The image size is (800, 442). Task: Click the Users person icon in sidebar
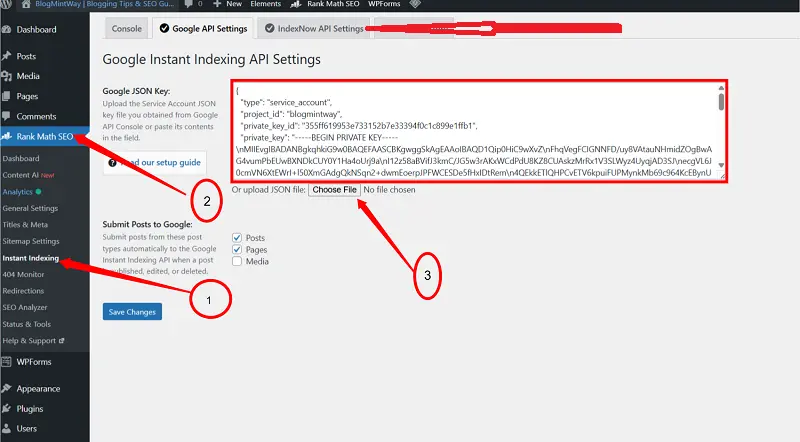pos(8,429)
